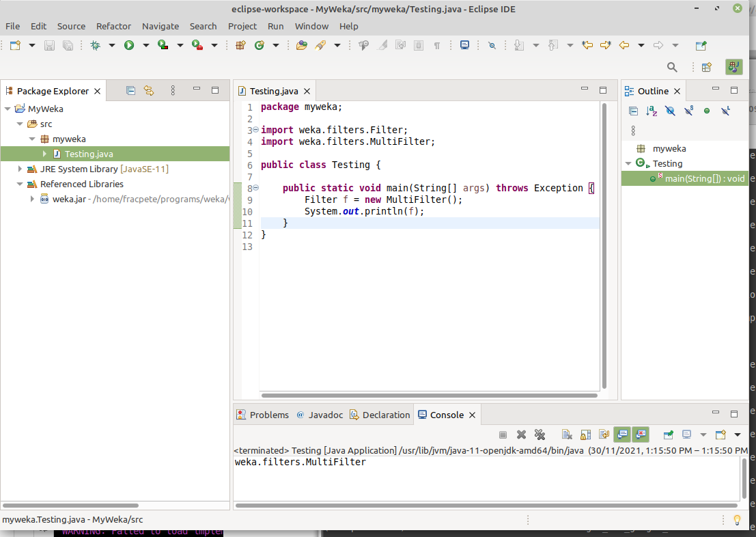
Task: Collapse the src folder node
Action: pos(20,124)
